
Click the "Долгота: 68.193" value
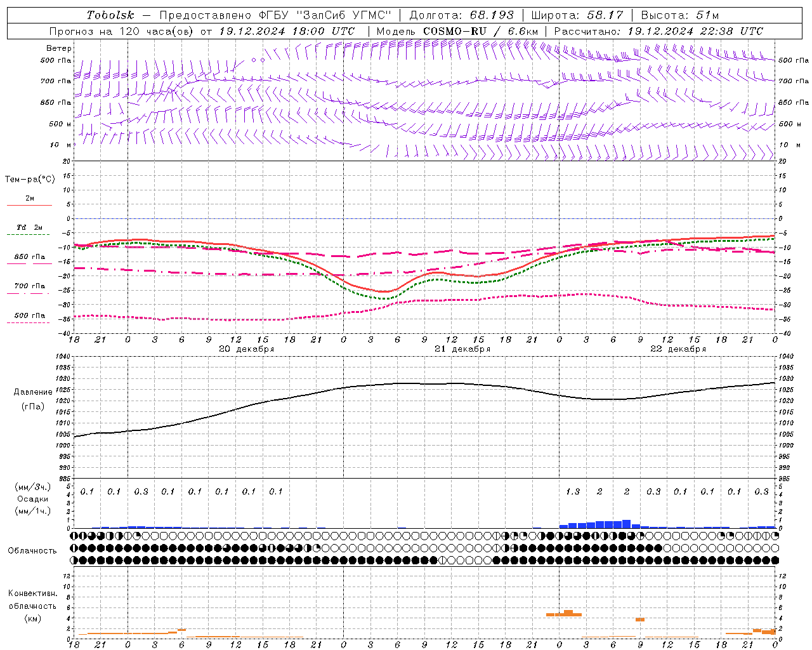[x=461, y=15]
